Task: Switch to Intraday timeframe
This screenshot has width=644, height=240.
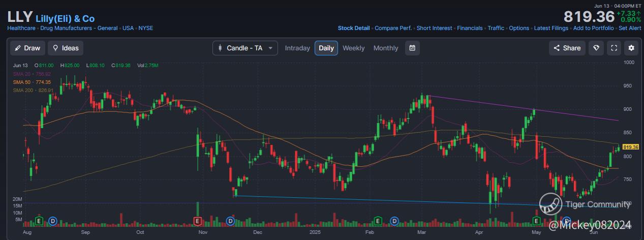Action: pos(297,48)
